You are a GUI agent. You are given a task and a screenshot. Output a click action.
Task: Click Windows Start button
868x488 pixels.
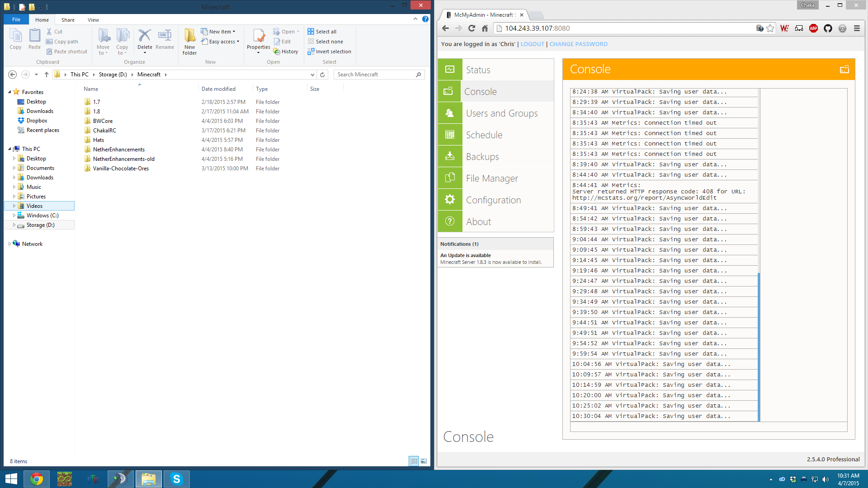pyautogui.click(x=11, y=479)
